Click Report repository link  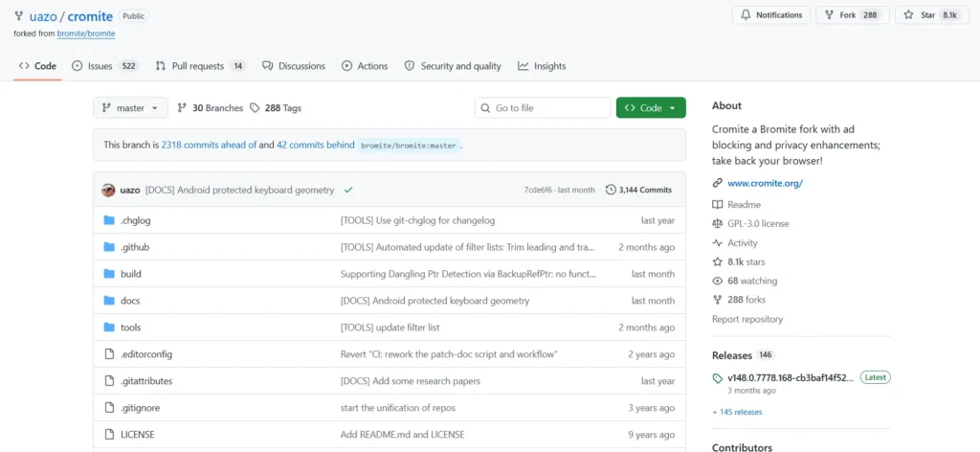(x=746, y=319)
